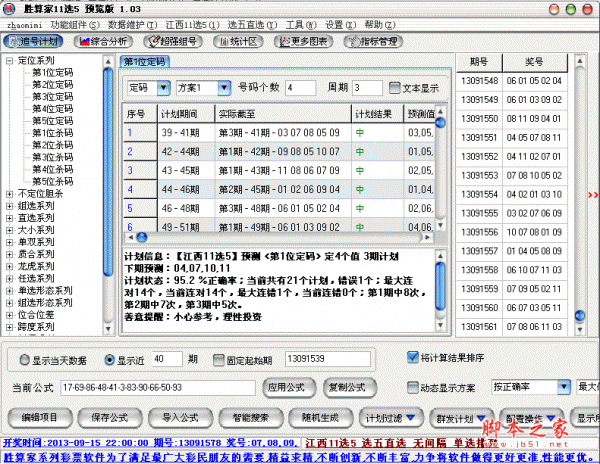Open the 群发计划 dropdown button
This screenshot has width=600, height=464.
click(461, 418)
